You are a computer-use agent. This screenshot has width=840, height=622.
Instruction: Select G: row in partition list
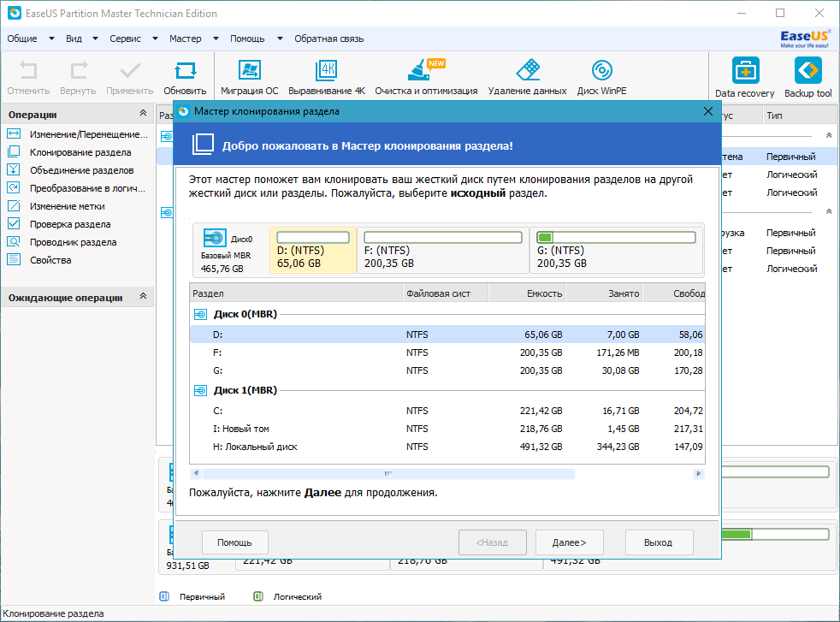(x=447, y=370)
